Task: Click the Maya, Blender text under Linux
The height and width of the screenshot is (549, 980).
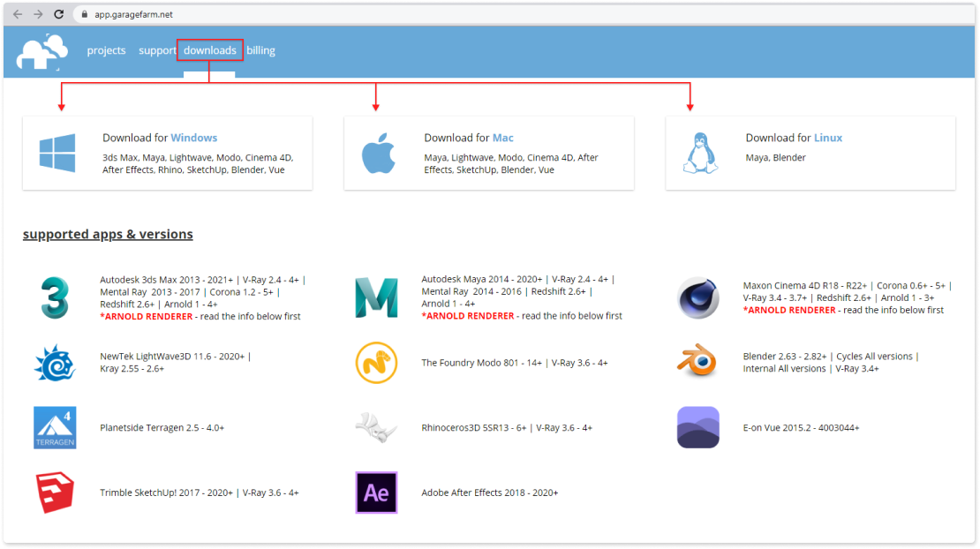Action: point(776,158)
